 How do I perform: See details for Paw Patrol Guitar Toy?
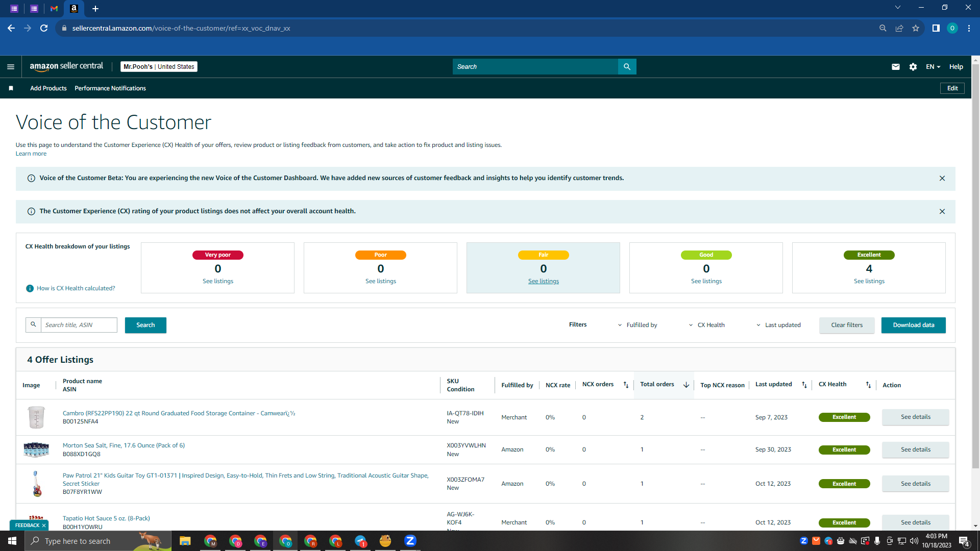click(x=916, y=484)
